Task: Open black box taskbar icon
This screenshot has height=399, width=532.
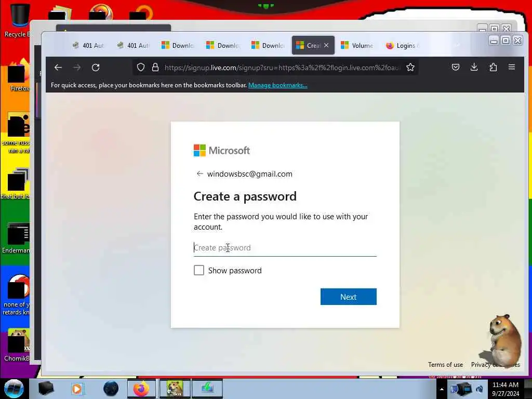Action: click(x=46, y=389)
